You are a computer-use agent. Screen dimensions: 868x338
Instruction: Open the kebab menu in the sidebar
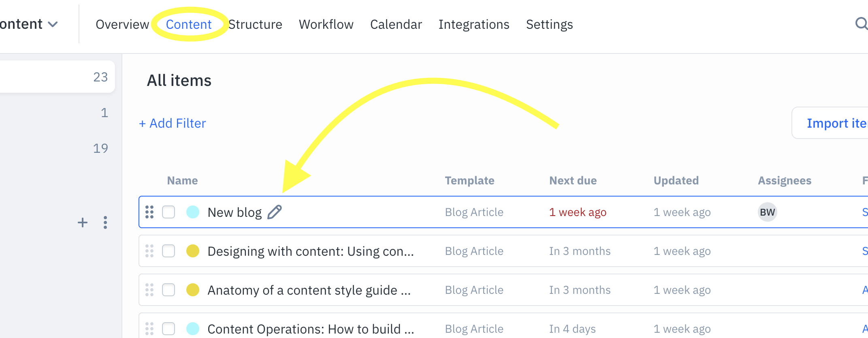105,222
